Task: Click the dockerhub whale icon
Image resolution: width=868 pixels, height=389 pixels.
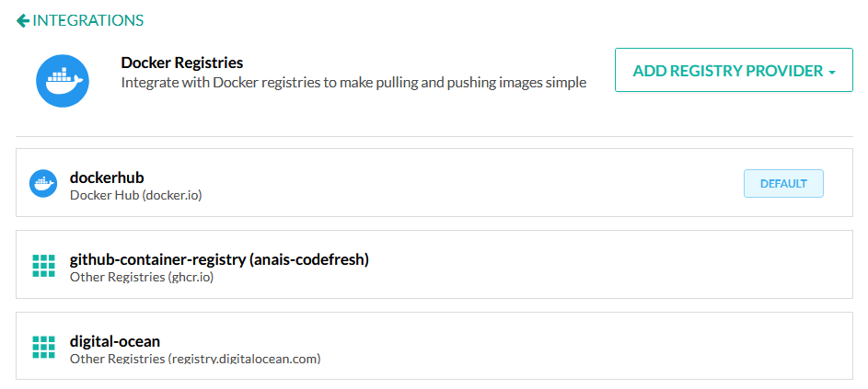Action: (x=43, y=183)
